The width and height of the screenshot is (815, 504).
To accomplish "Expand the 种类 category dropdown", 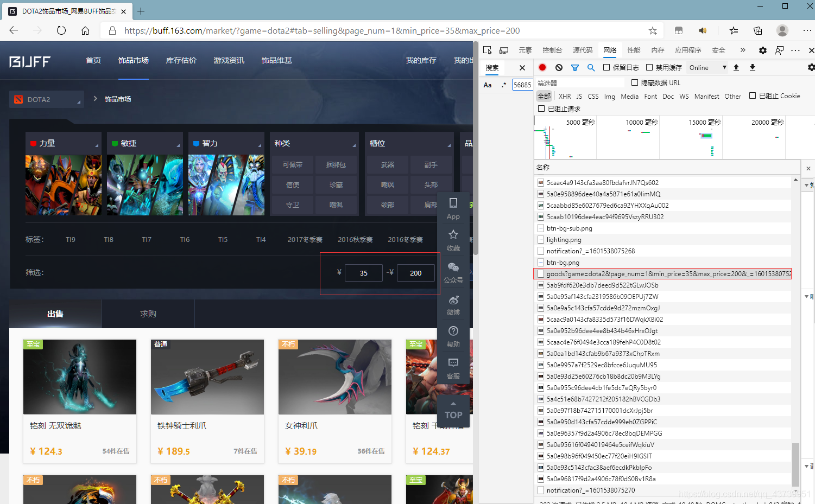I will pyautogui.click(x=314, y=143).
